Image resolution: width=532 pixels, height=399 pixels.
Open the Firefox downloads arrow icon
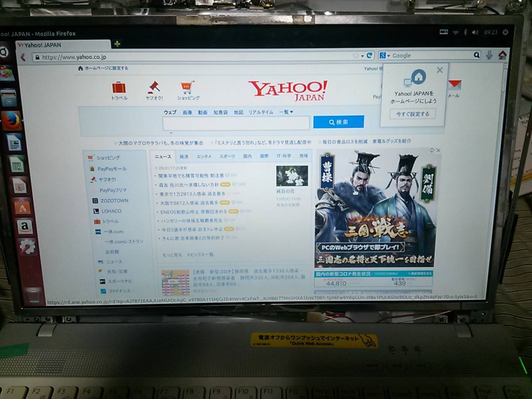point(489,55)
